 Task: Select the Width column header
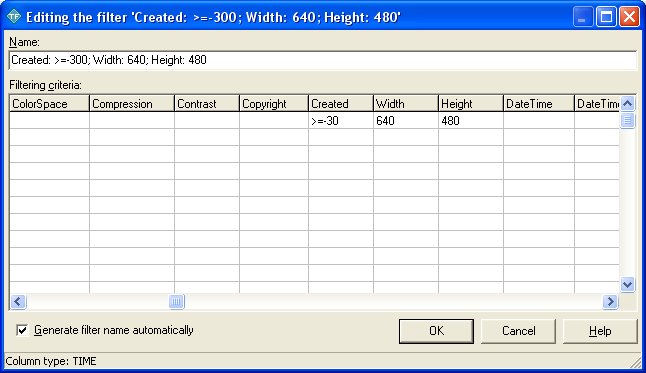coord(406,103)
